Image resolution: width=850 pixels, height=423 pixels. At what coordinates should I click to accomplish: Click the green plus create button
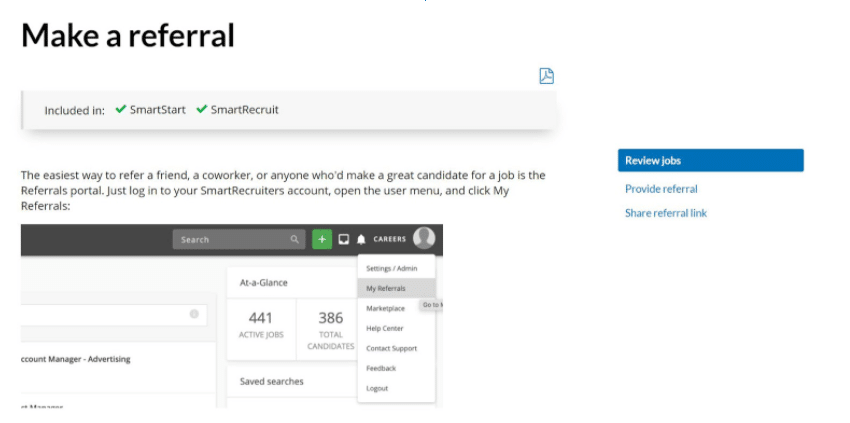pos(322,239)
